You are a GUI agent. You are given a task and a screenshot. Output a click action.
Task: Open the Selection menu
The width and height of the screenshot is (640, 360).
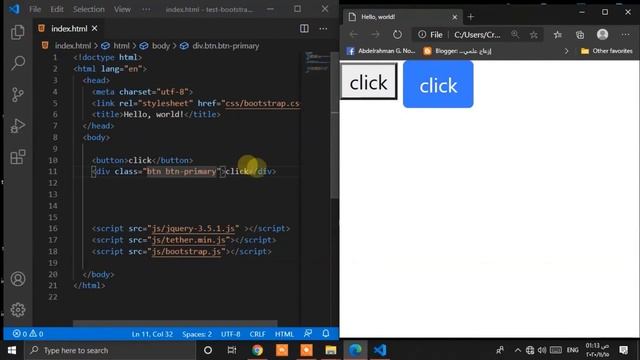[x=89, y=9]
